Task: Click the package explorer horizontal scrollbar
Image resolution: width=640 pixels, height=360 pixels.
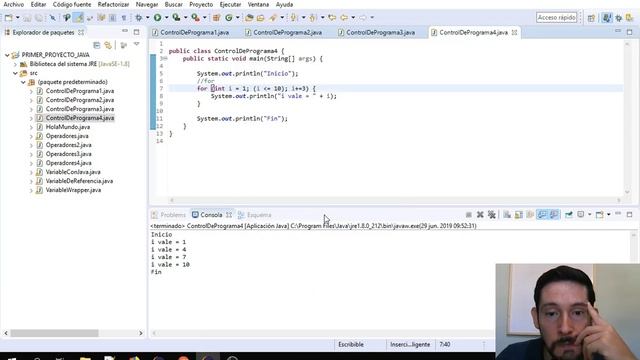Action: pyautogui.click(x=54, y=333)
